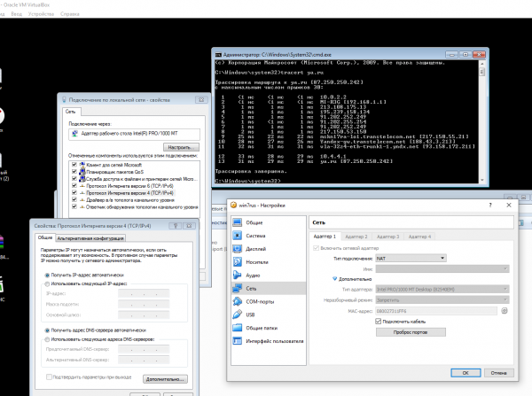This screenshot has width=532, height=396.
Task: Toggle the Подключить кабель checkbox
Action: tap(379, 321)
